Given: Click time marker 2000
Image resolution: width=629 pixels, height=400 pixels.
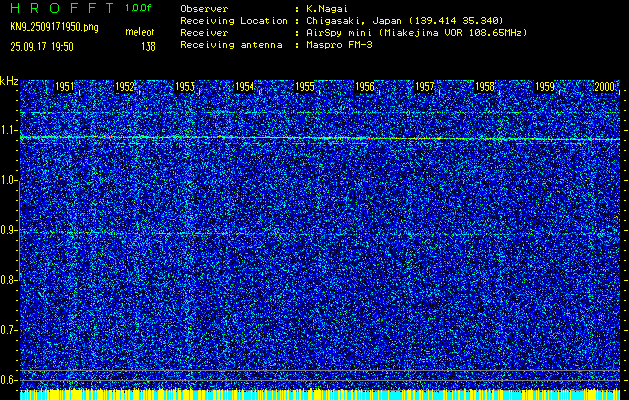Looking at the screenshot, I should [x=605, y=87].
